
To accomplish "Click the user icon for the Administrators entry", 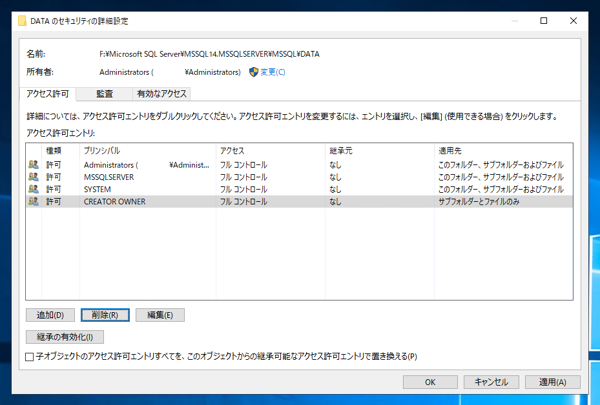I will click(x=34, y=165).
